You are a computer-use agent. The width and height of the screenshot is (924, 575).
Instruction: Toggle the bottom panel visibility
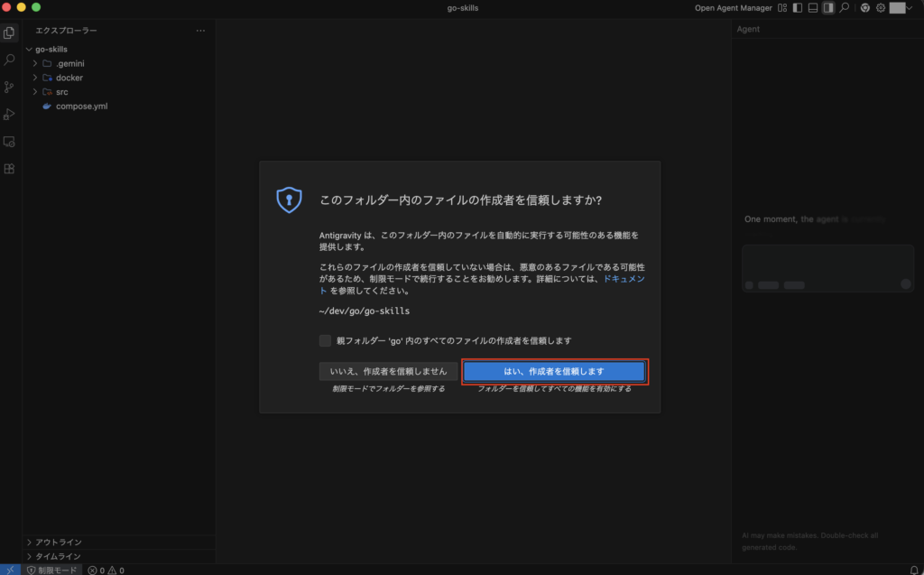pyautogui.click(x=812, y=8)
